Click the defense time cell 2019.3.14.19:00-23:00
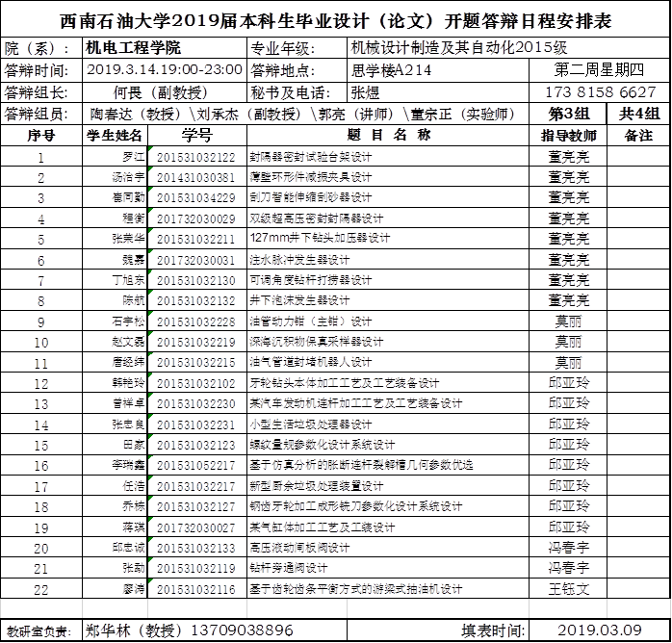 pyautogui.click(x=164, y=70)
